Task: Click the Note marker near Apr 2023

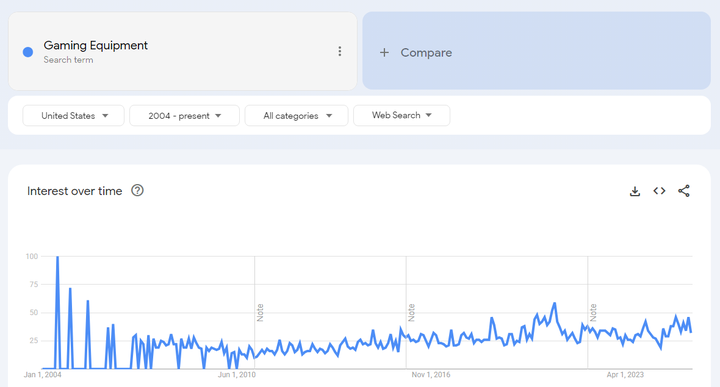Action: (593, 313)
